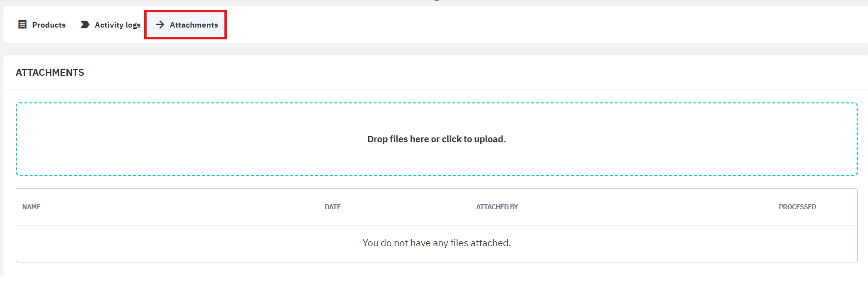Click "Drop files here or click to upload" text

point(436,139)
